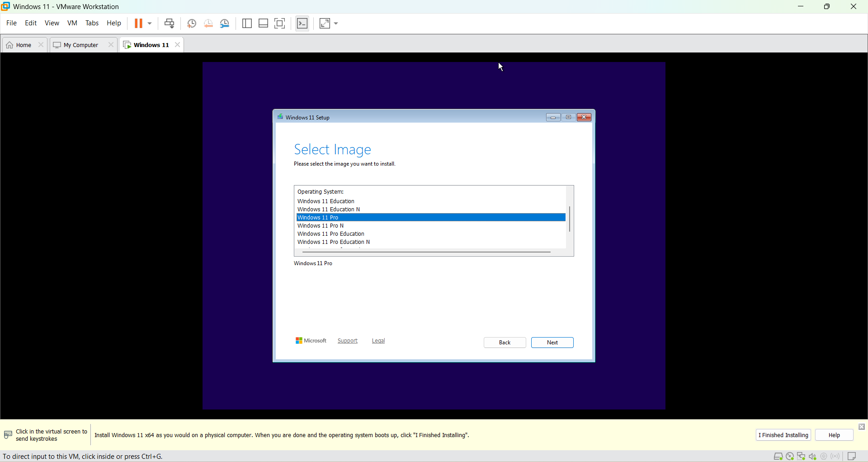Click the Bluetooth/wireless device status icon
Viewport: 868px width, 462px height.
point(835,457)
